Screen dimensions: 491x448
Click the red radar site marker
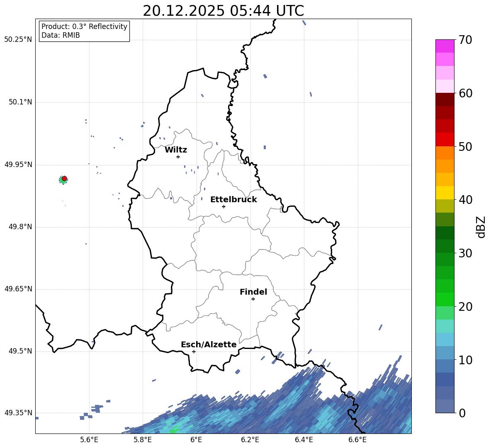[x=64, y=179]
